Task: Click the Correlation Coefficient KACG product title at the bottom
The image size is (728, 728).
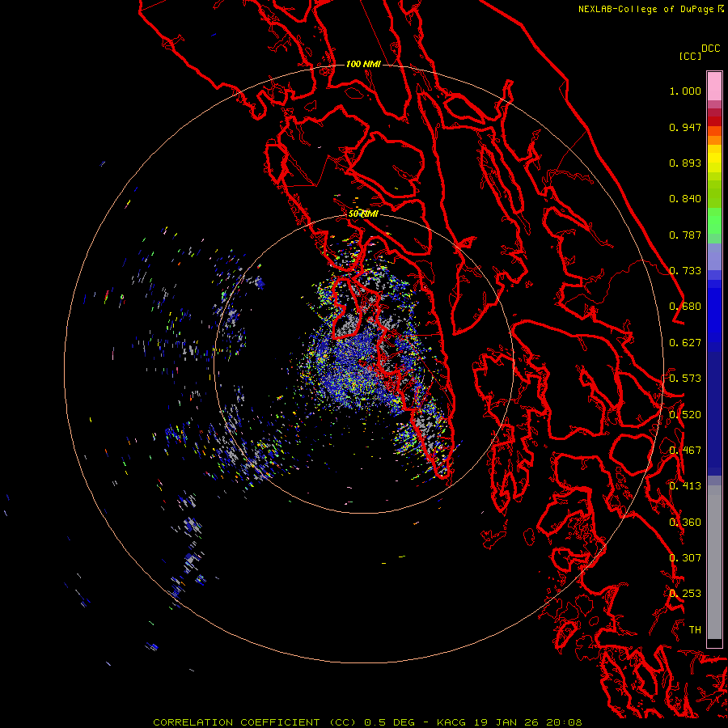Action: tap(367, 722)
